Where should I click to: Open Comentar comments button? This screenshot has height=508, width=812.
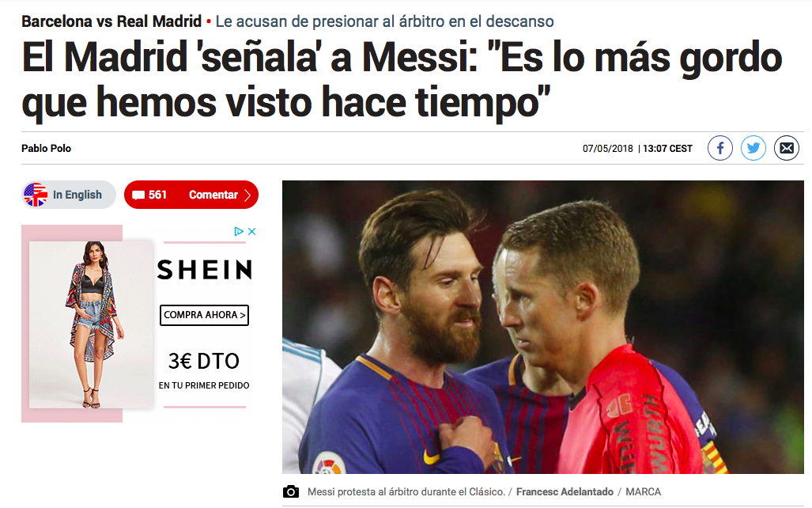point(191,195)
